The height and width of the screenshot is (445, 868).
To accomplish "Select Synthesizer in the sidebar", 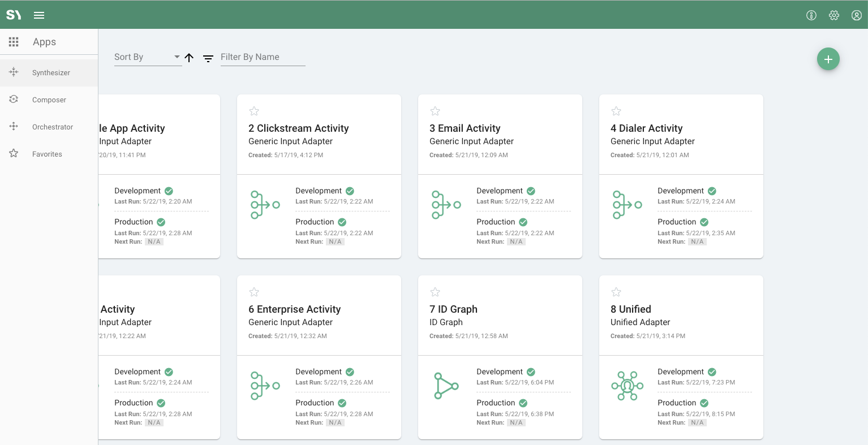I will (x=51, y=73).
